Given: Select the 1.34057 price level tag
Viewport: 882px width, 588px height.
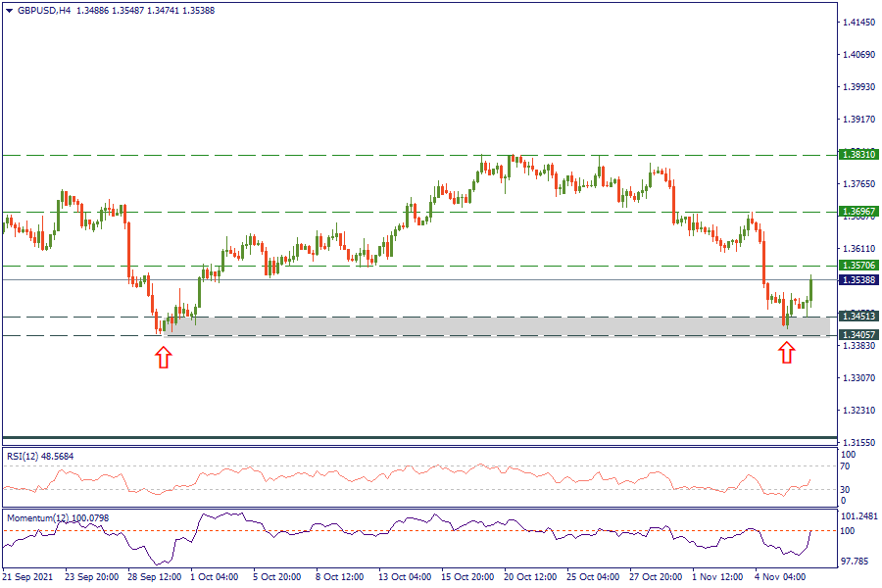Looking at the screenshot, I should pos(858,335).
